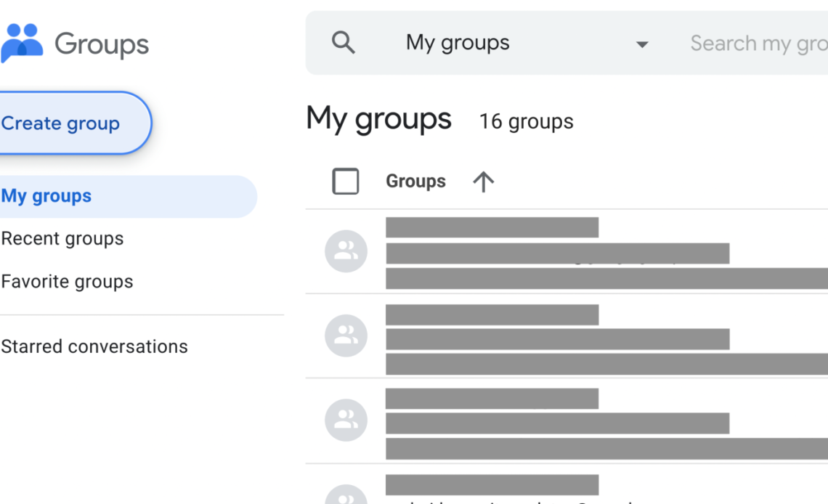Click the search magnifying glass icon
This screenshot has height=504, width=828.
[344, 42]
